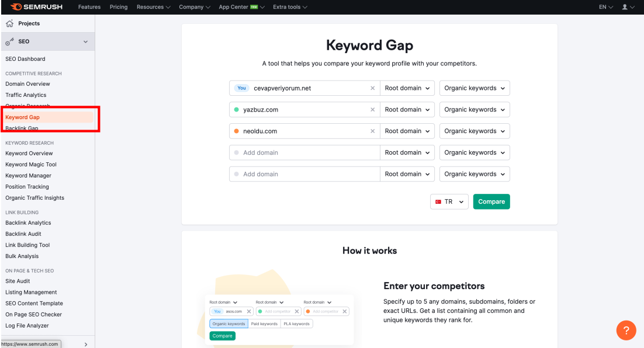Click the green Compare button

click(491, 202)
